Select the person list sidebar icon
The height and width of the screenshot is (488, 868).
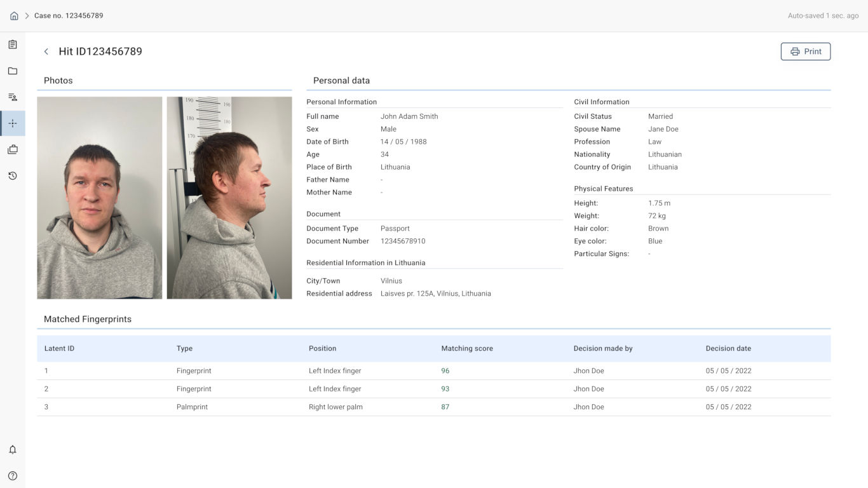tap(13, 97)
